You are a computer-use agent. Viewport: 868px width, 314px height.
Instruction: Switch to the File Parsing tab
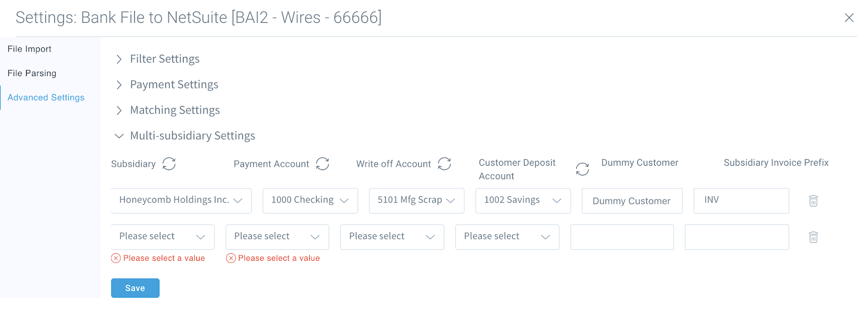pos(32,73)
